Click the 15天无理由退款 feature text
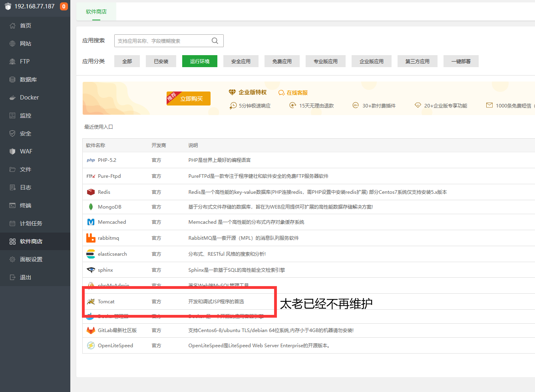535x392 pixels. coord(316,105)
